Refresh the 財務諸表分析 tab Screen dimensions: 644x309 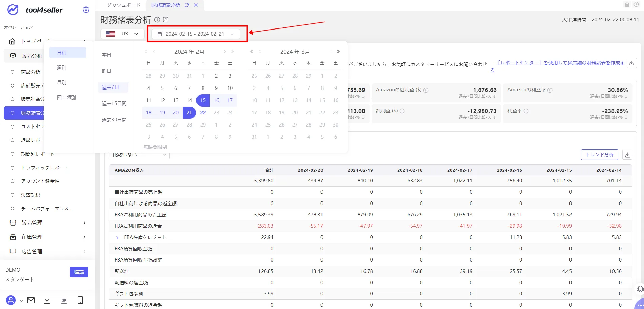point(187,5)
